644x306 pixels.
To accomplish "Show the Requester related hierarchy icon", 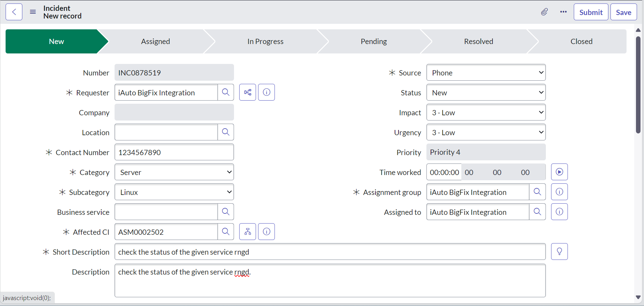I will tap(248, 93).
